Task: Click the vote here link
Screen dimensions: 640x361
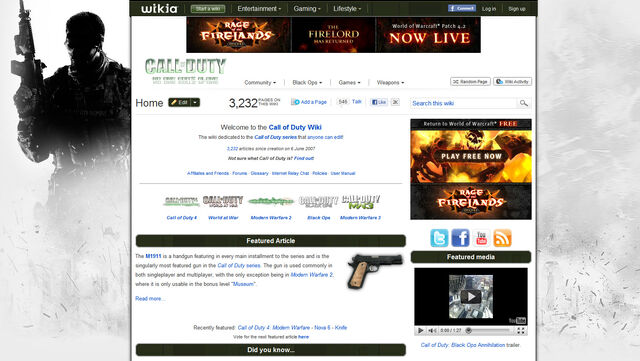Action: pyautogui.click(x=303, y=337)
